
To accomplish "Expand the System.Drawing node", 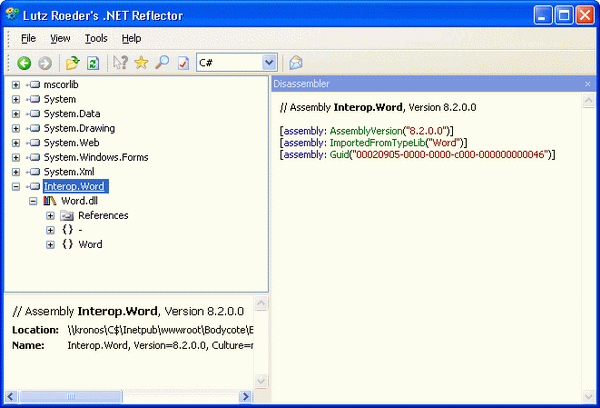I will click(16, 128).
